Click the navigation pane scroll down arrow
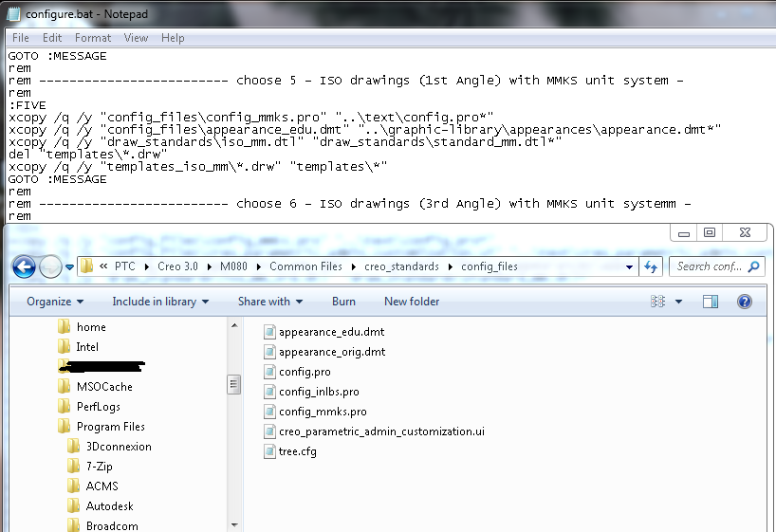The image size is (776, 532). [x=234, y=525]
